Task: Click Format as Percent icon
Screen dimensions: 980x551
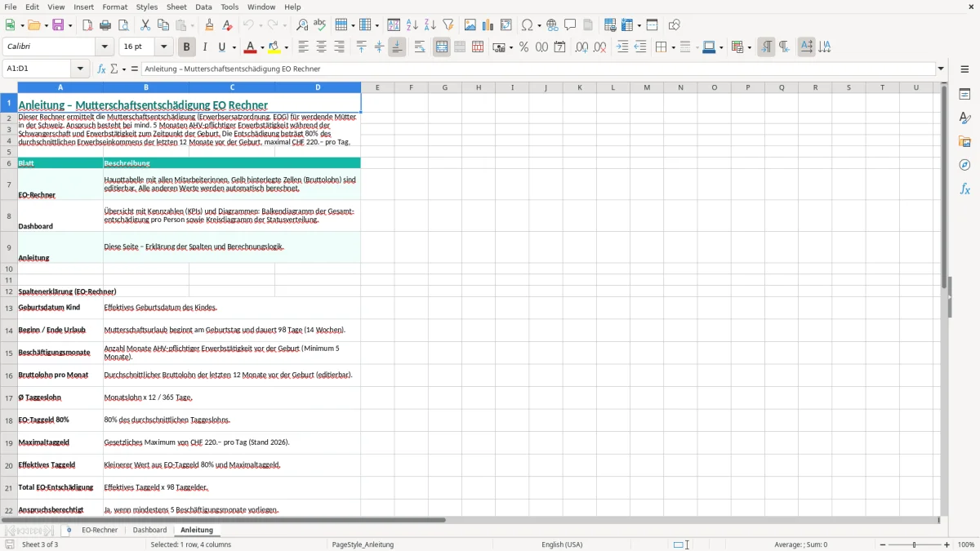Action: 523,47
